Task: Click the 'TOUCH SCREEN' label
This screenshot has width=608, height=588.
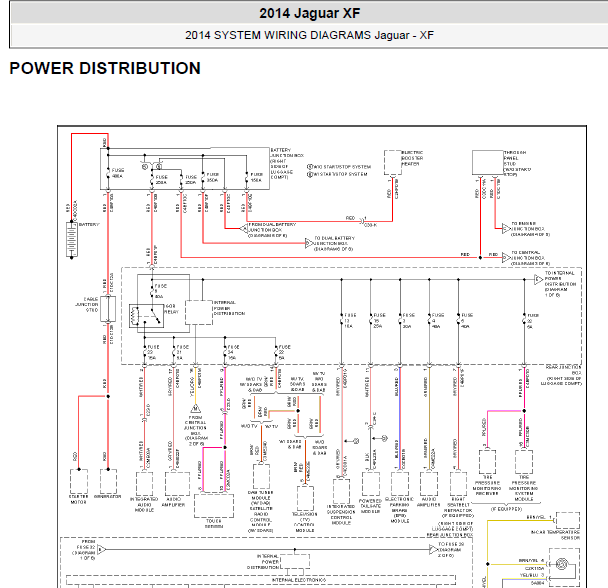Action: point(214,524)
